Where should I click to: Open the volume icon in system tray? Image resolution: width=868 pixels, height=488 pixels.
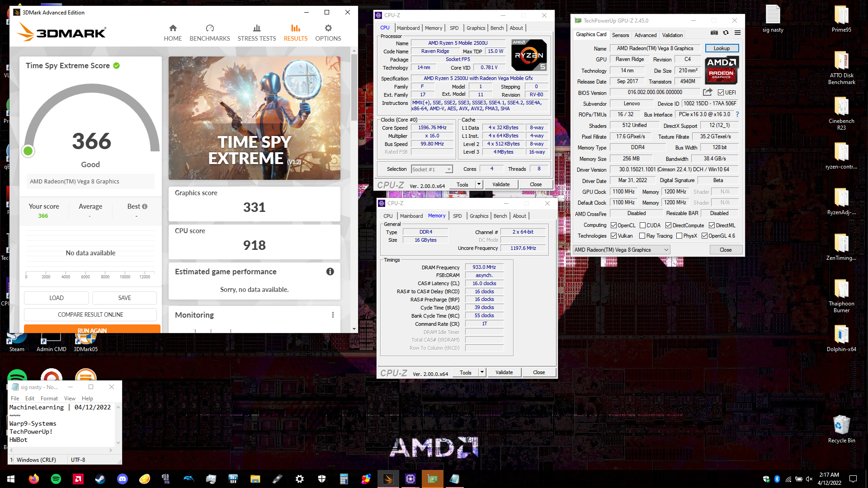[809, 479]
